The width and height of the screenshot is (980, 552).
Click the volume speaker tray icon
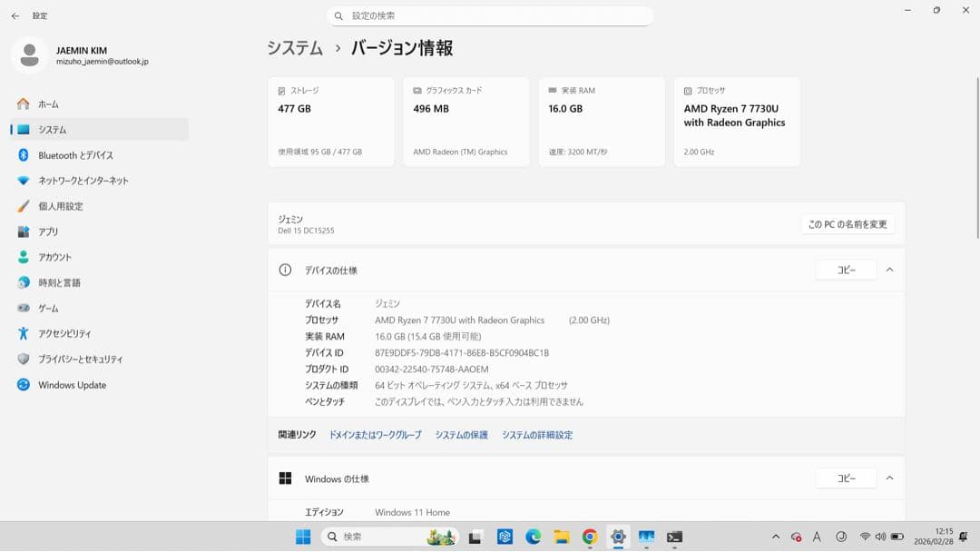coord(880,537)
